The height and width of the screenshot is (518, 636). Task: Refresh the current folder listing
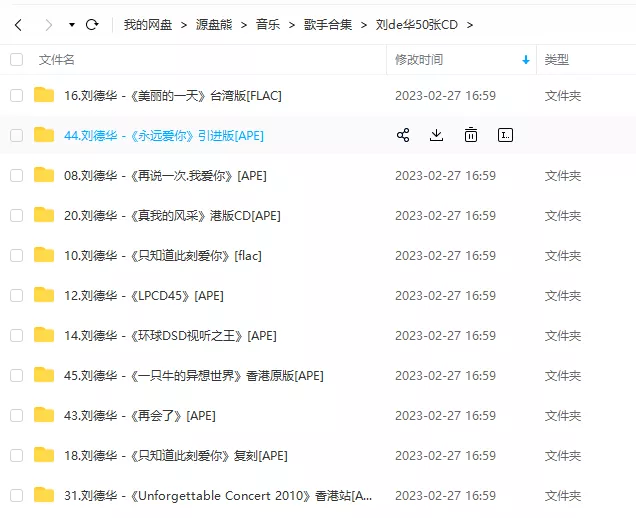click(92, 24)
